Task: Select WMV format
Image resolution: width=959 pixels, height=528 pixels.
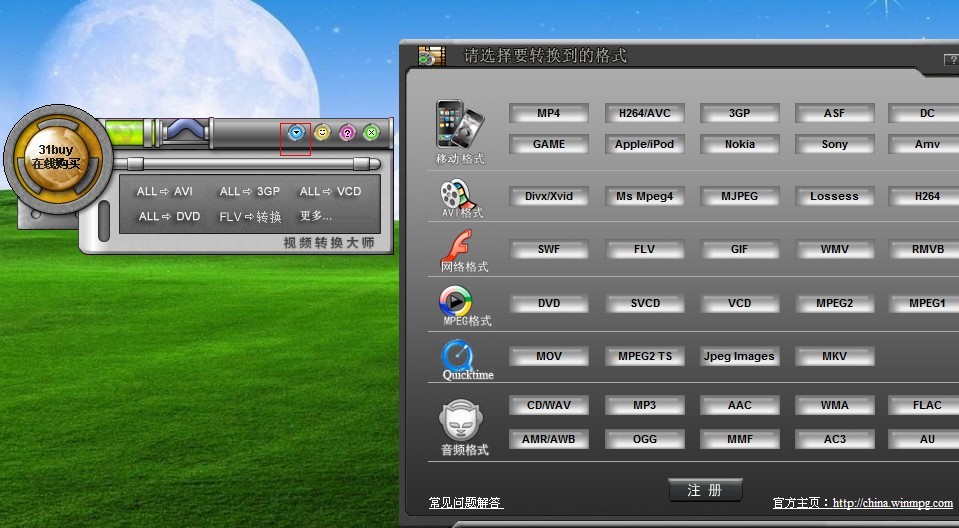Action: [834, 250]
